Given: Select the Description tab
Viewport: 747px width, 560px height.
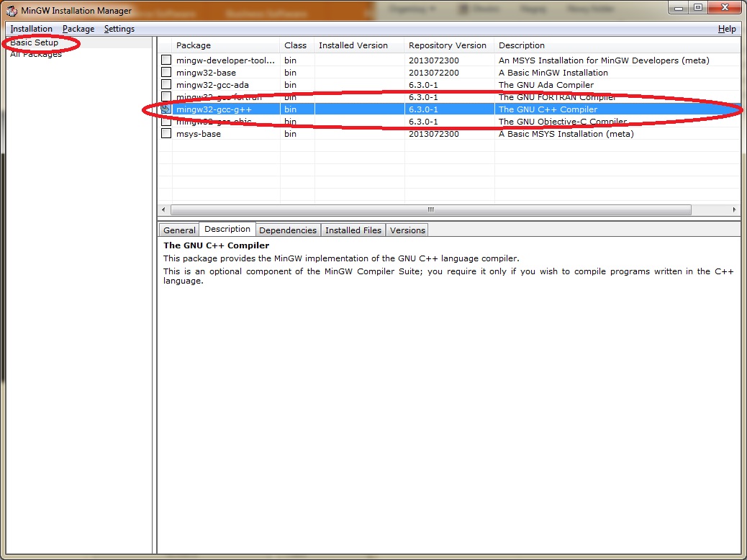Looking at the screenshot, I should point(227,229).
